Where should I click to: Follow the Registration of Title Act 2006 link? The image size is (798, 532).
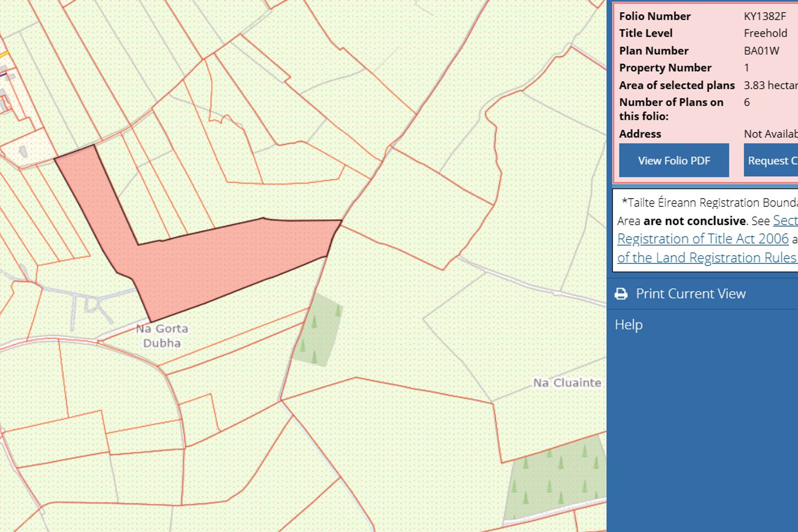tap(703, 239)
